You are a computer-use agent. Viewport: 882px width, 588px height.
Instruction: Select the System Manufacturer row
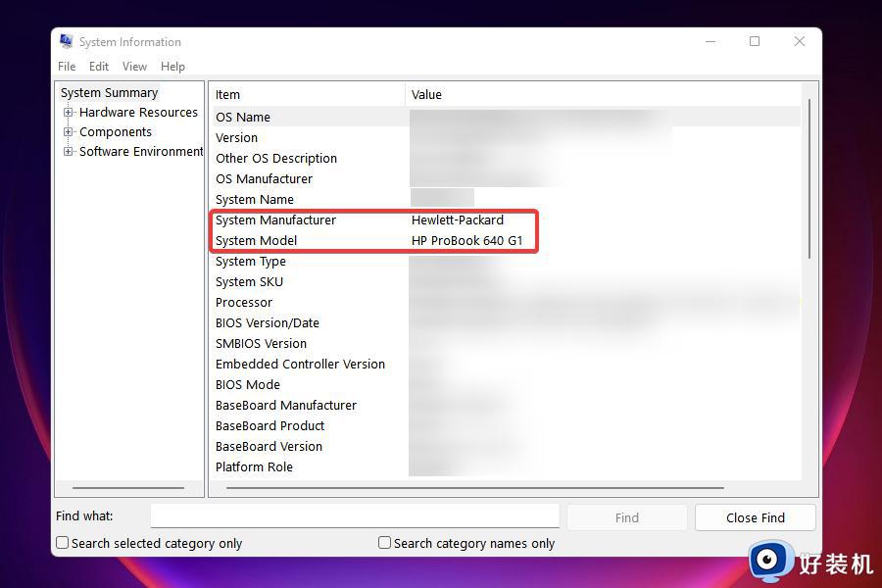(507, 220)
